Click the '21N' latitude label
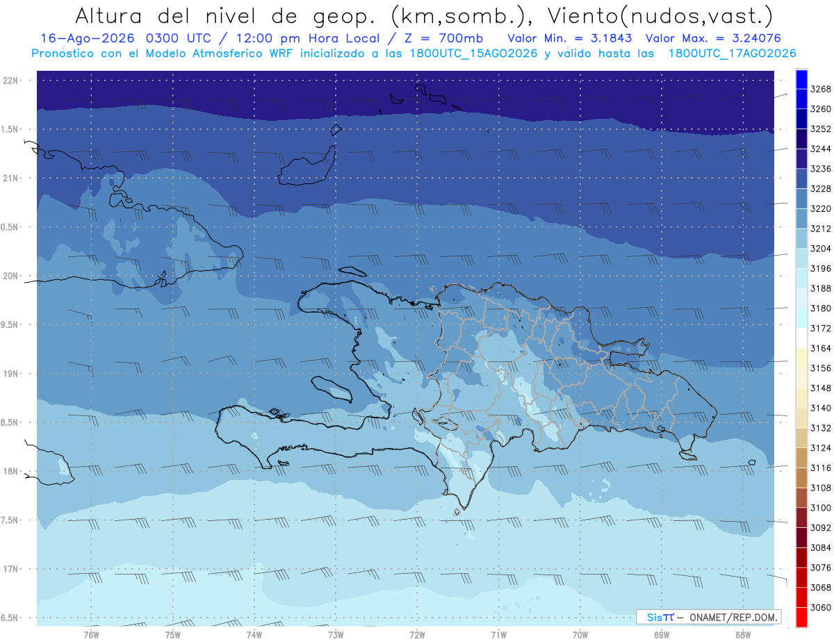The width and height of the screenshot is (834, 644). point(10,179)
